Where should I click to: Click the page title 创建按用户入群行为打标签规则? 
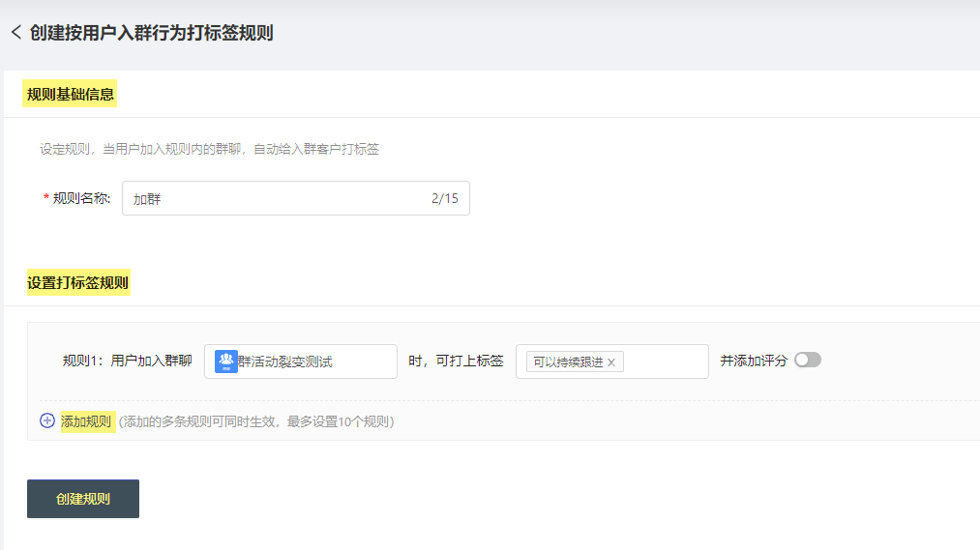(151, 33)
